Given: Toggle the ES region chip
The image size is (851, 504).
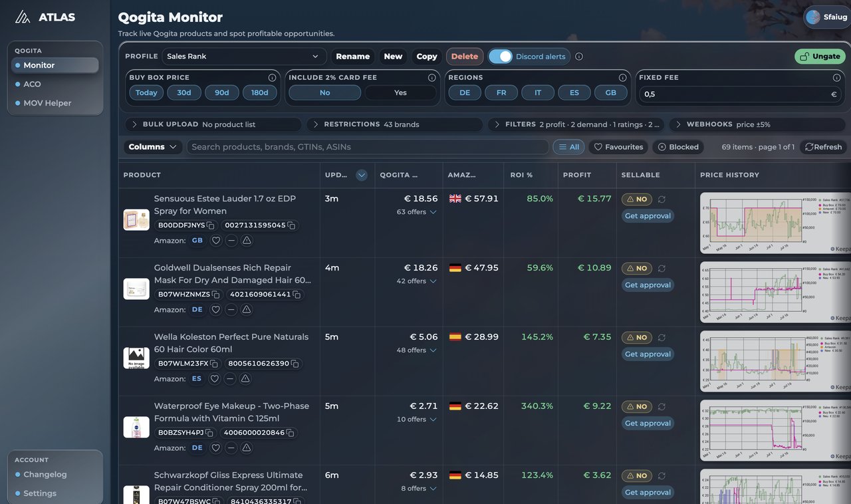Looking at the screenshot, I should point(574,93).
